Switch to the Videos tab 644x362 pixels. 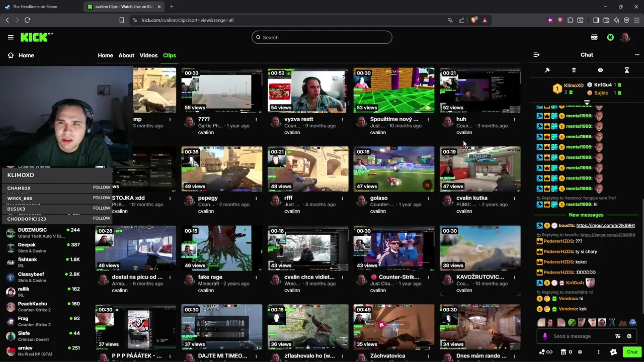(148, 55)
